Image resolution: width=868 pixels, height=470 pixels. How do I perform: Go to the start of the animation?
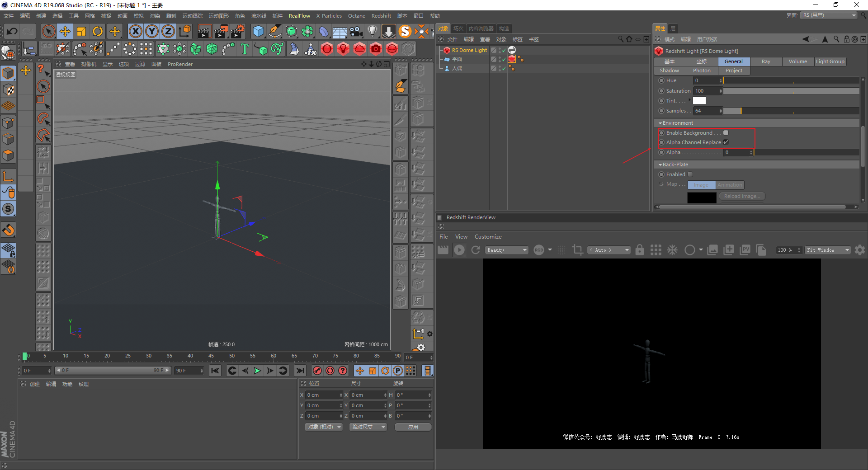pyautogui.click(x=215, y=371)
